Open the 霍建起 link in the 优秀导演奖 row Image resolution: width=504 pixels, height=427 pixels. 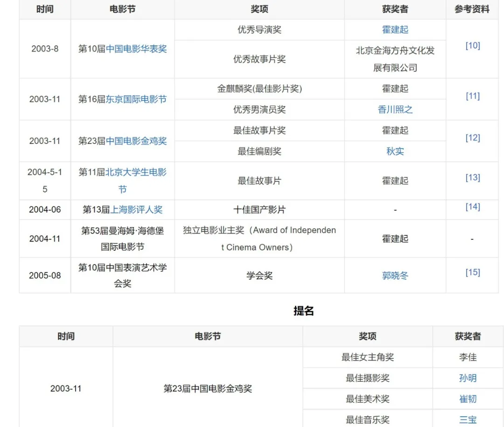pos(395,29)
